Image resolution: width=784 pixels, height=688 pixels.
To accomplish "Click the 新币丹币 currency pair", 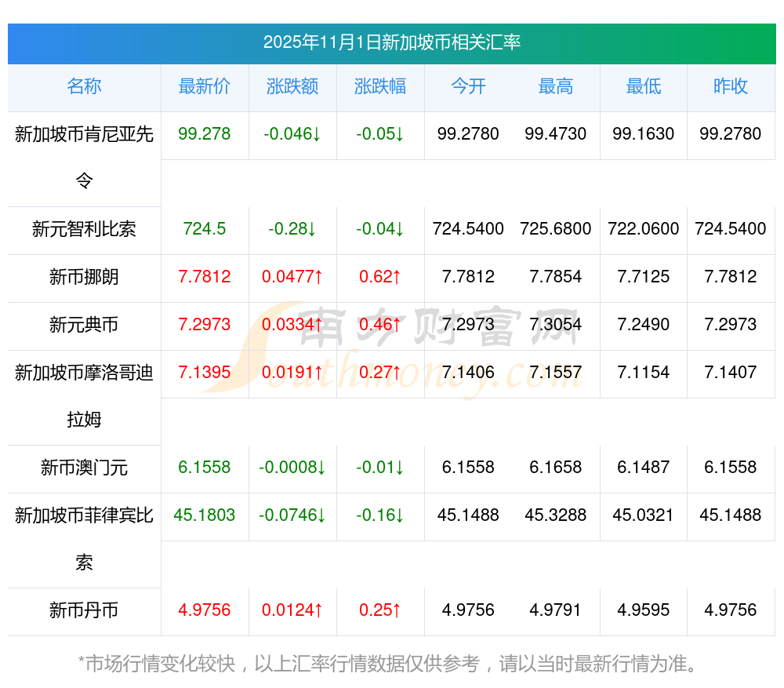I will (x=84, y=610).
